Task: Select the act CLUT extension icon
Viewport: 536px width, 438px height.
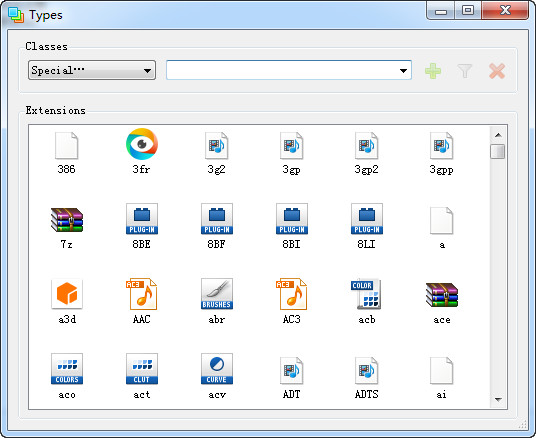Action: (142, 369)
